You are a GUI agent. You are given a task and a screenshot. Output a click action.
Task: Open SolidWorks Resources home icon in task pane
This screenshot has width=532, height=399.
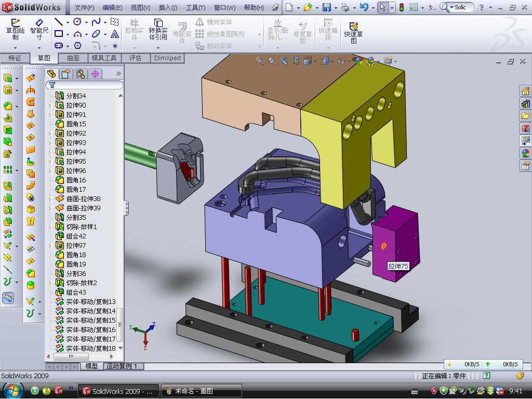pos(525,91)
